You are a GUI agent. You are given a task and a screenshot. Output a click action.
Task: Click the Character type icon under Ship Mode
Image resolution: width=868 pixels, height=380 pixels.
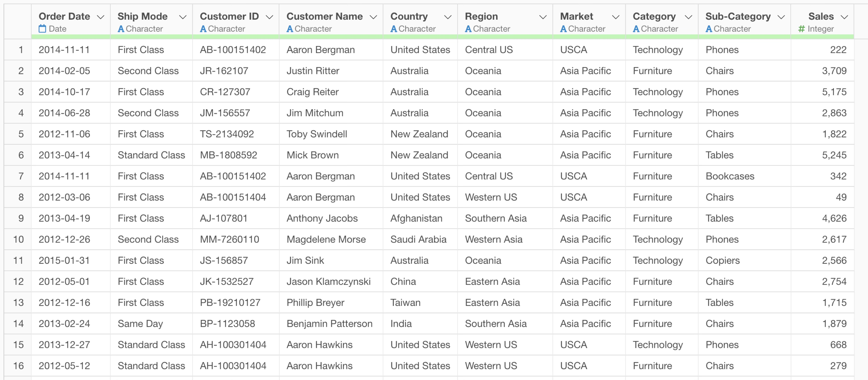(121, 29)
